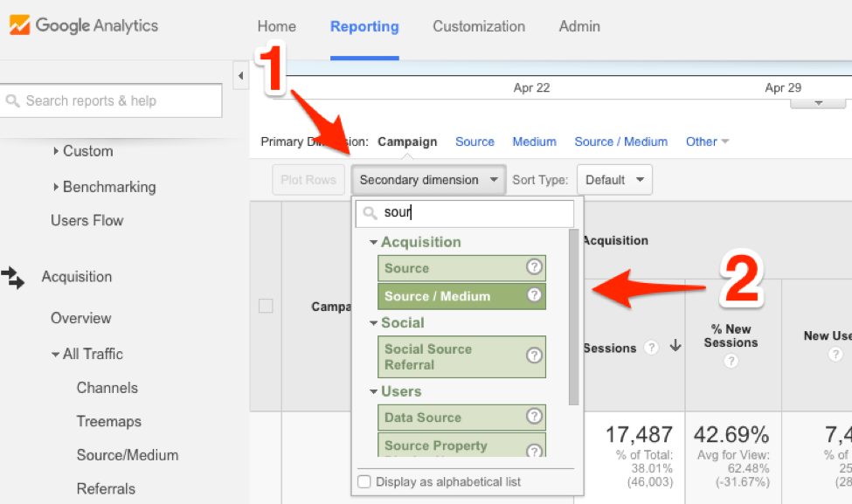Screen dimensions: 852x504
Task: Collapse the All Traffic section
Action: (55, 354)
